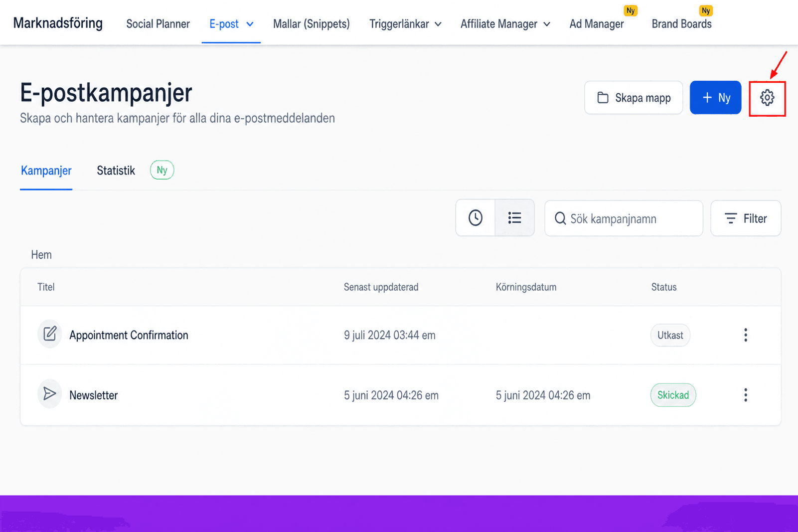This screenshot has height=532, width=798.
Task: Click the blue Ny button
Action: pos(715,98)
